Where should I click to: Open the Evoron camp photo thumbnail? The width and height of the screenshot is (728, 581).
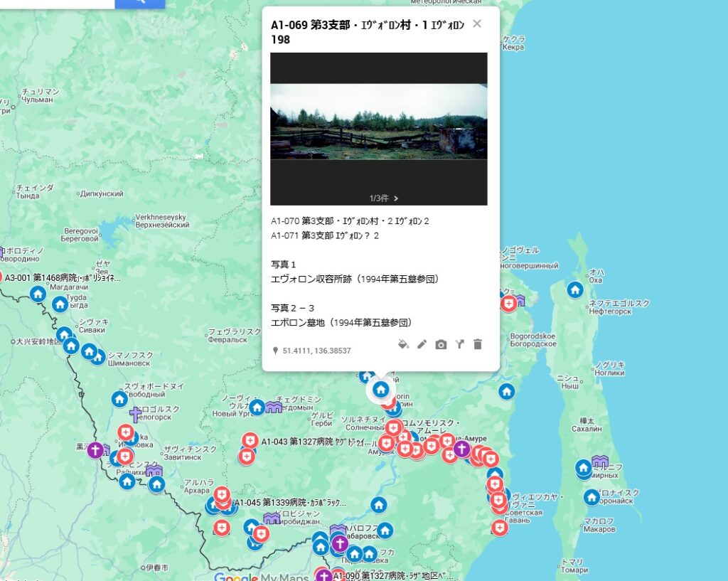378,121
